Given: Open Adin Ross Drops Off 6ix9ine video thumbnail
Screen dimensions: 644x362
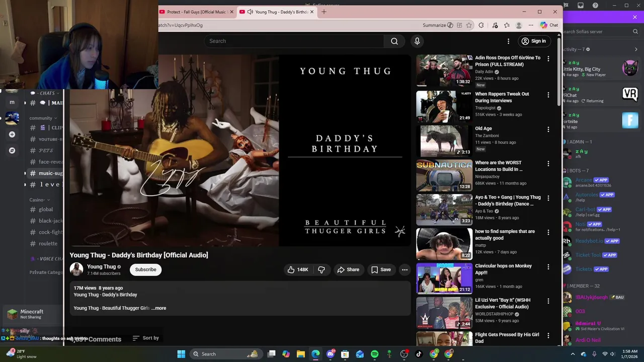Looking at the screenshot, I should pos(444,70).
